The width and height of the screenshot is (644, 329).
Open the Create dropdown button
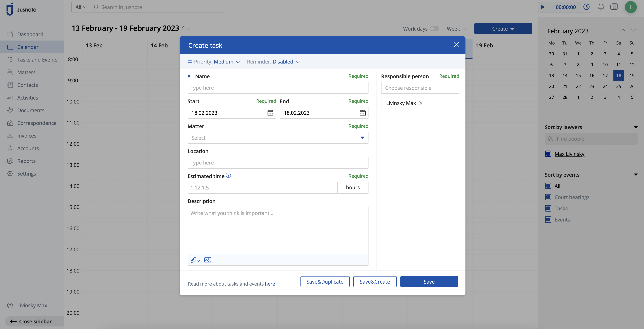503,29
